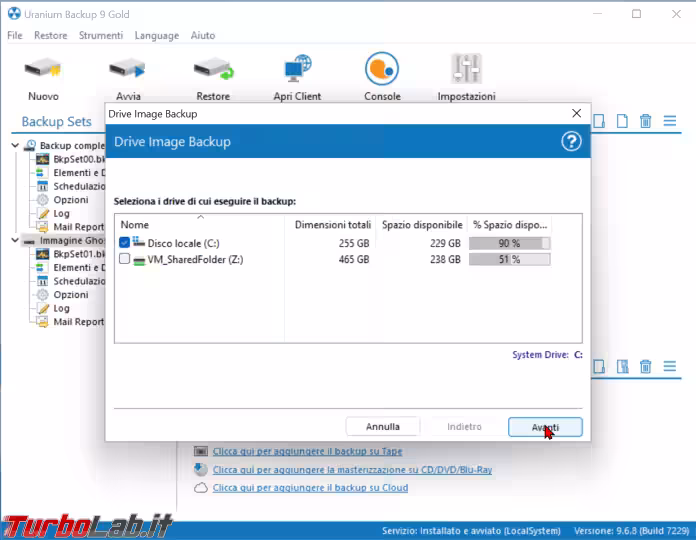This screenshot has width=696, height=540.
Task: Click System Drive: C: label
Action: coord(547,355)
